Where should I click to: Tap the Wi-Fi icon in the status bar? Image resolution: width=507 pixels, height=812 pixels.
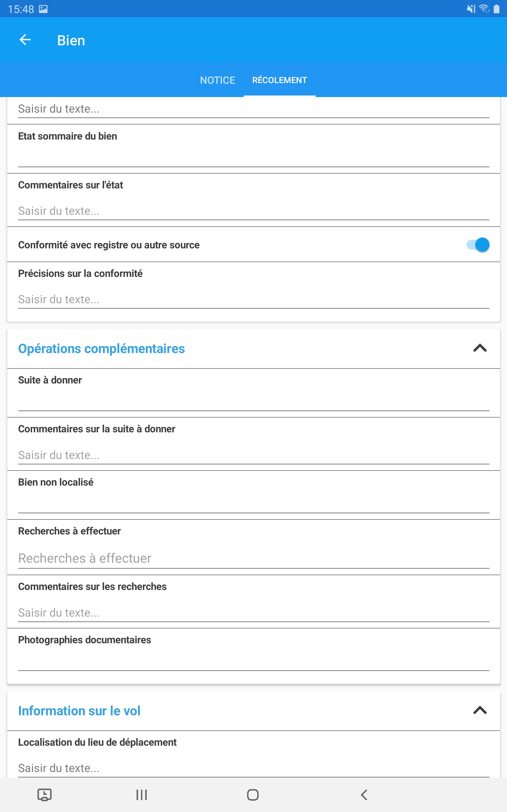484,9
